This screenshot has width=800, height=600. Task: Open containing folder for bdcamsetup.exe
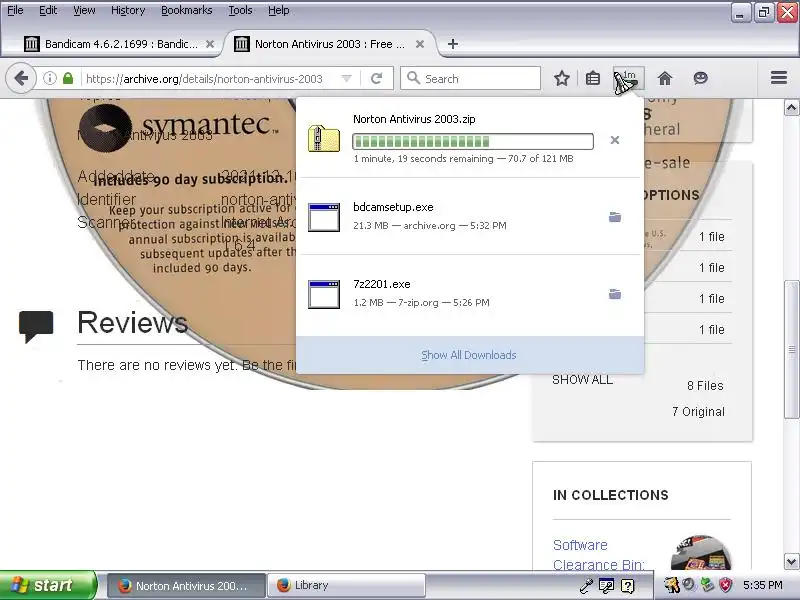(615, 217)
